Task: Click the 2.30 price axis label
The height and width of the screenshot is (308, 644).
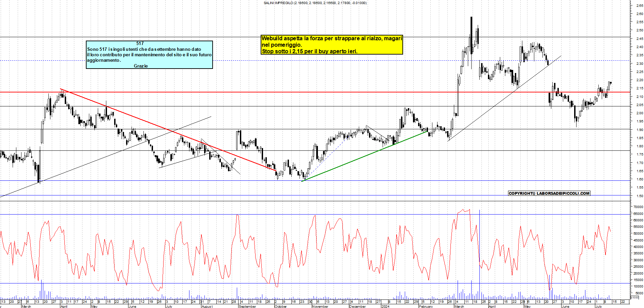Action: point(640,64)
